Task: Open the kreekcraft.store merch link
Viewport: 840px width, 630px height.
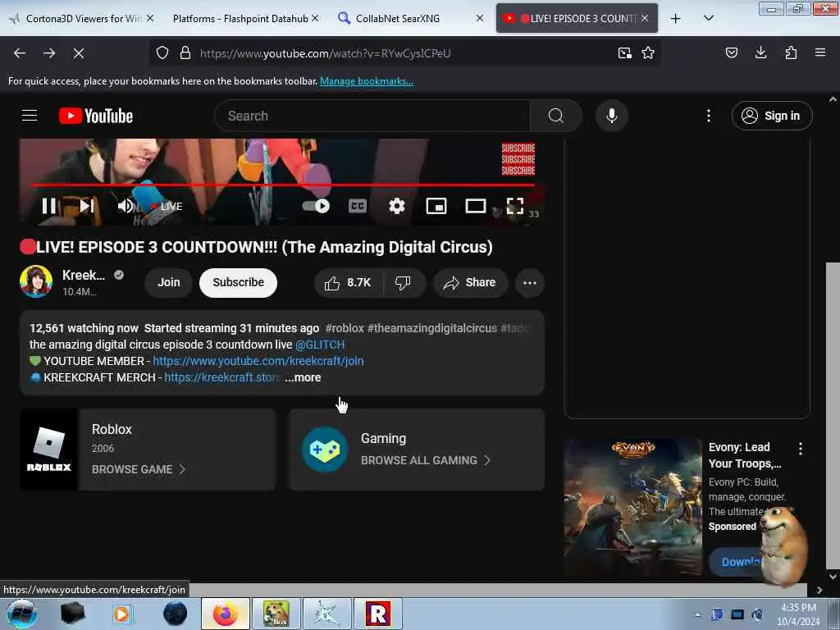Action: tap(223, 377)
